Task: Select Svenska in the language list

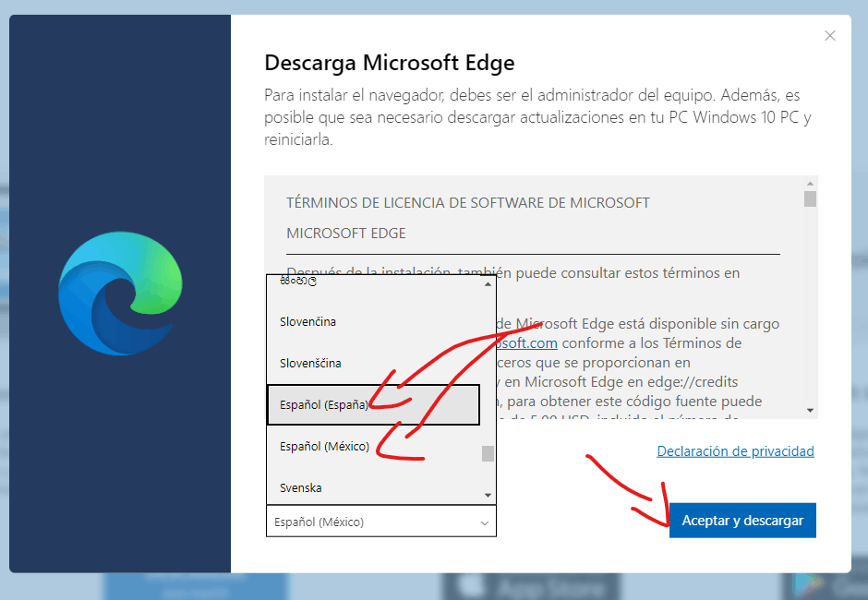Action: pos(373,487)
